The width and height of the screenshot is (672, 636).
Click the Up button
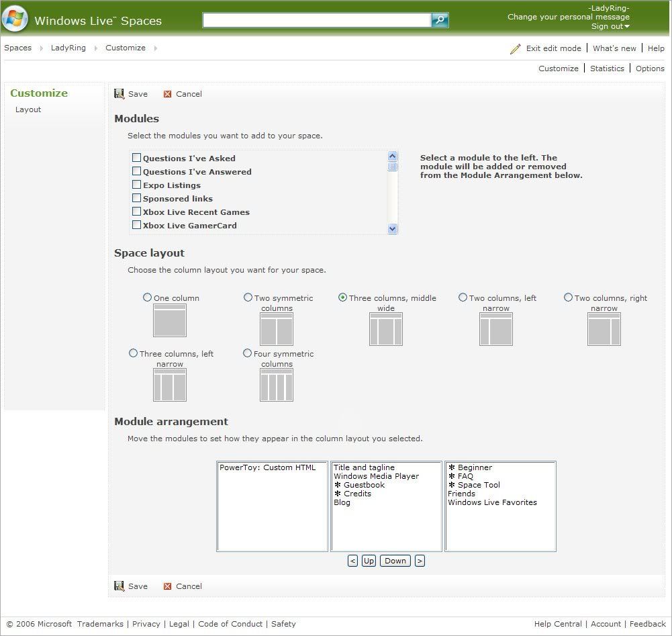[369, 561]
